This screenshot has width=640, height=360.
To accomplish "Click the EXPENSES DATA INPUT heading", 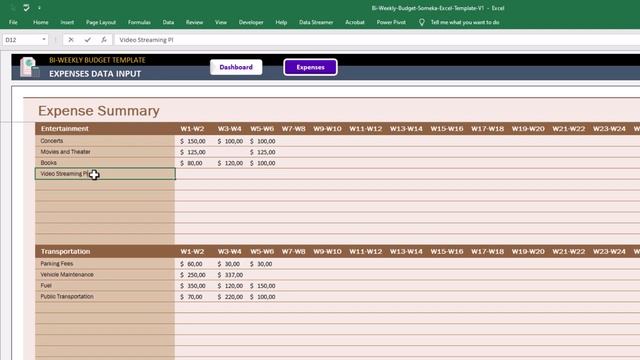I will 95,74.
